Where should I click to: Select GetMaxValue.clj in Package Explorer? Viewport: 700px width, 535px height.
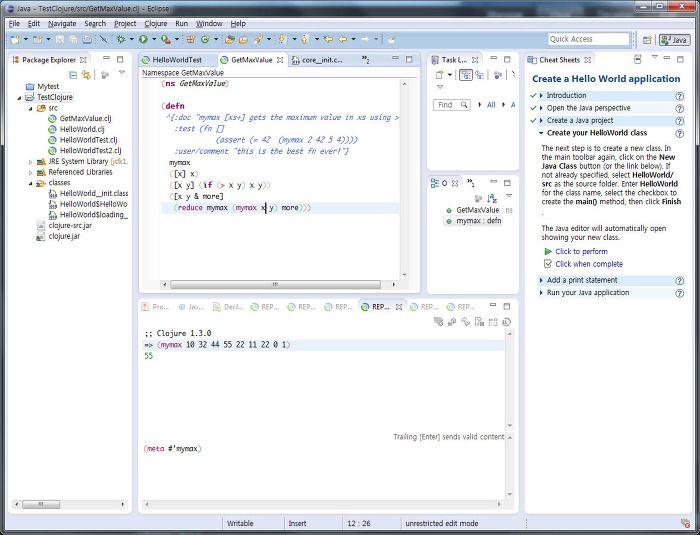(x=85, y=119)
